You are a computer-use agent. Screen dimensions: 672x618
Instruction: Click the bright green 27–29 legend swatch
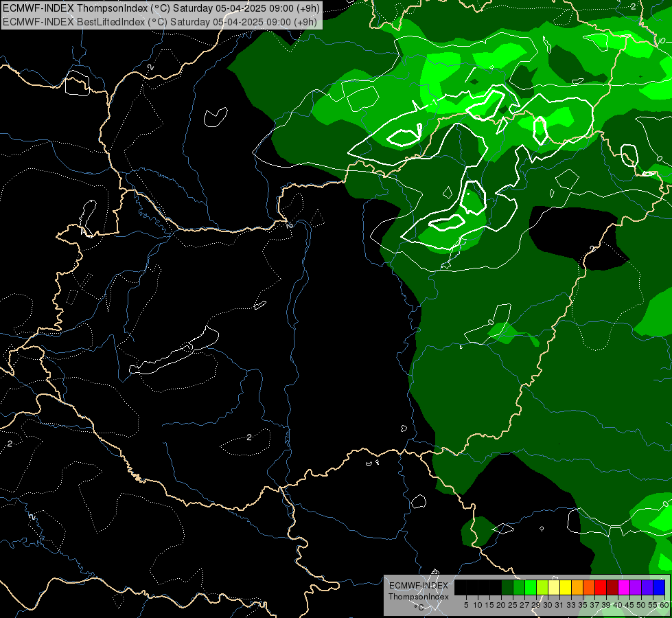point(531,587)
